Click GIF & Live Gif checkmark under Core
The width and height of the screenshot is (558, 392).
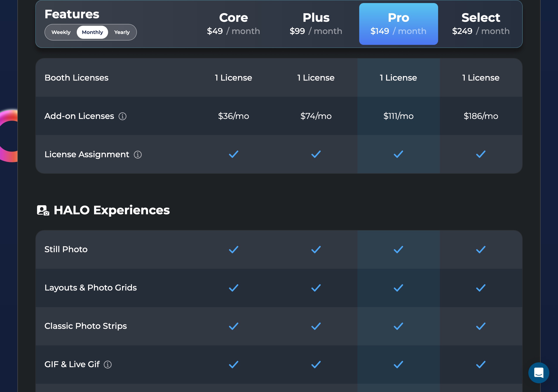(233, 365)
